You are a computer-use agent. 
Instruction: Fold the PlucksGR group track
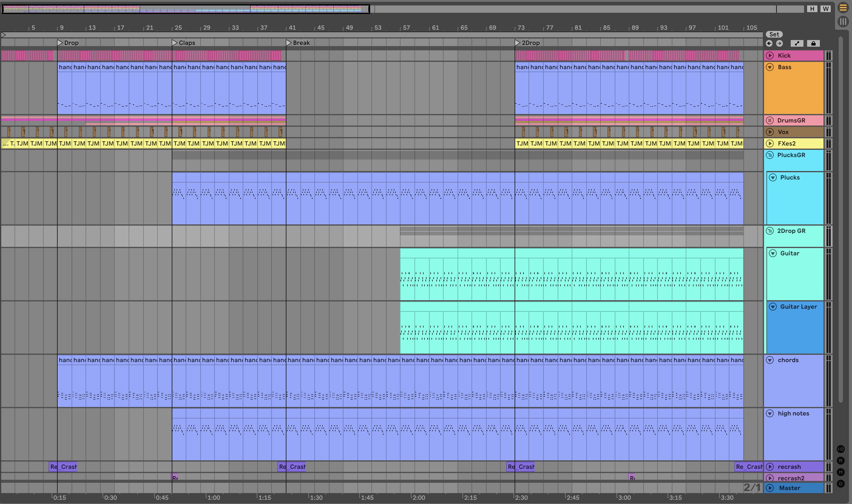coord(770,155)
